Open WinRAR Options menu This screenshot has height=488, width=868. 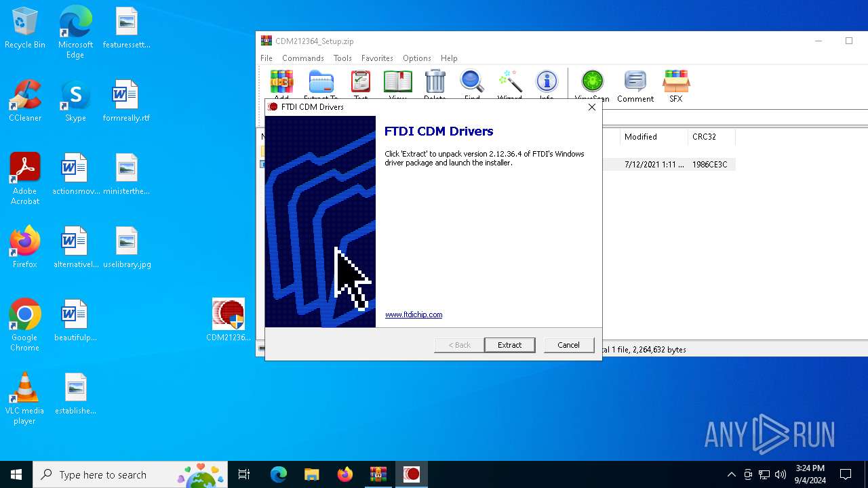(417, 58)
